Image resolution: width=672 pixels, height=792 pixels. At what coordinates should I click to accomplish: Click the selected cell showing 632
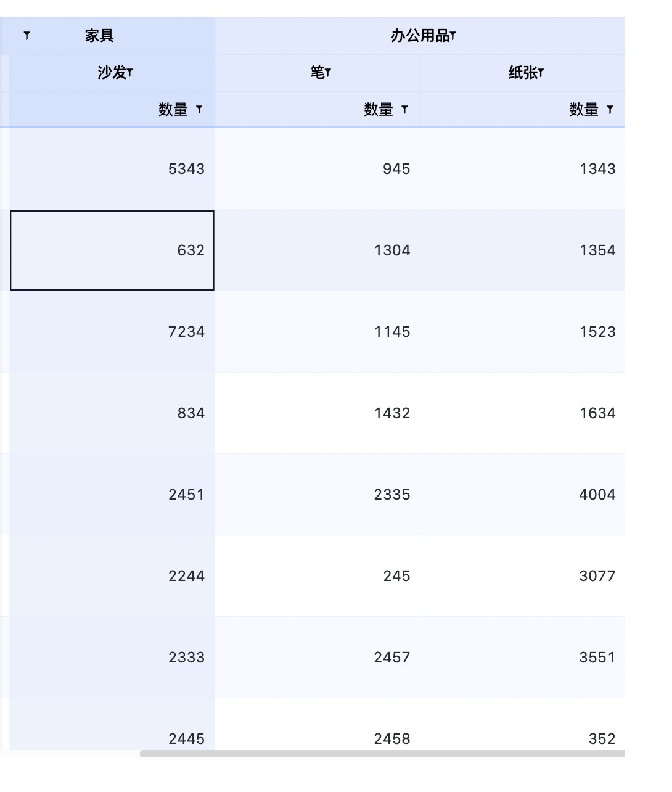click(x=111, y=250)
